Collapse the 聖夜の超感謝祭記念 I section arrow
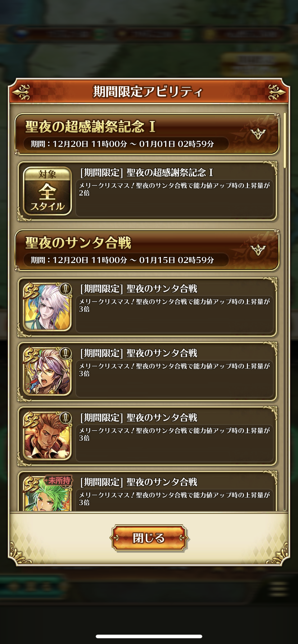298x644 pixels. [x=258, y=134]
